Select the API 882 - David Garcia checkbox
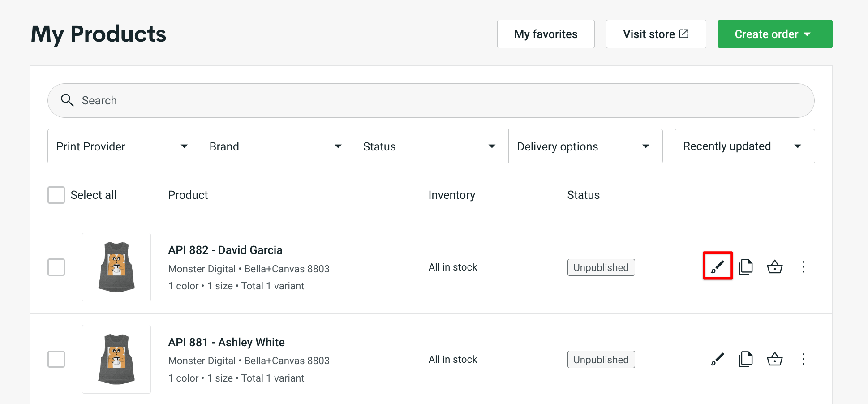Viewport: 868px width, 404px height. [56, 267]
